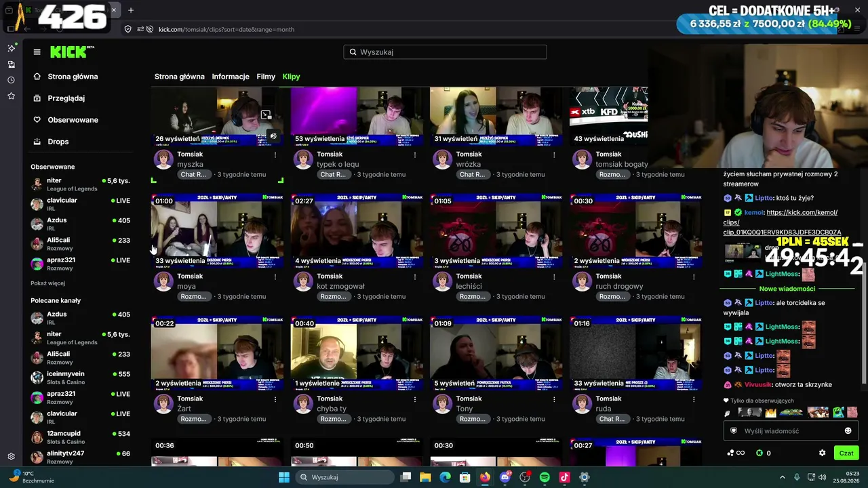Open options menu for clip 'myszka'
The height and width of the screenshot is (488, 868).
coord(275,155)
